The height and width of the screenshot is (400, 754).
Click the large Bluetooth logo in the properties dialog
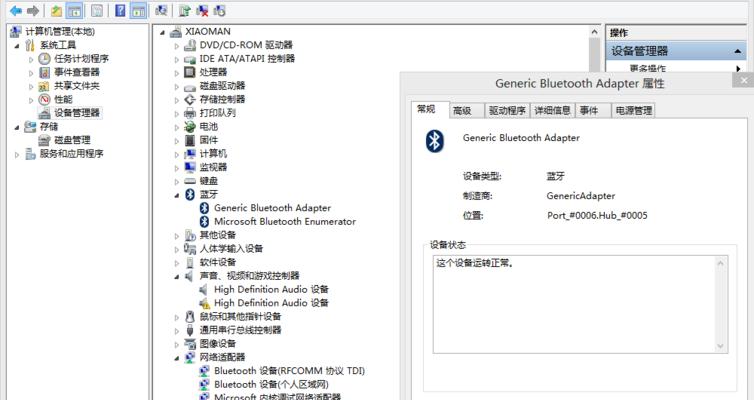point(435,141)
